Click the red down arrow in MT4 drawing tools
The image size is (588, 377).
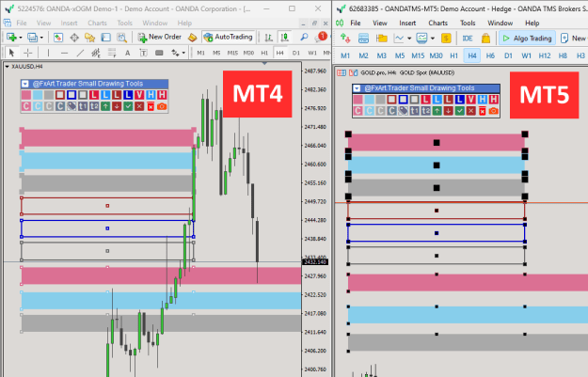click(x=117, y=106)
